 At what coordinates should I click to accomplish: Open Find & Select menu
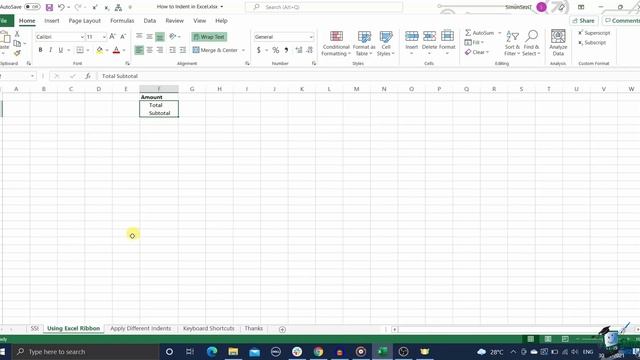[x=531, y=43]
